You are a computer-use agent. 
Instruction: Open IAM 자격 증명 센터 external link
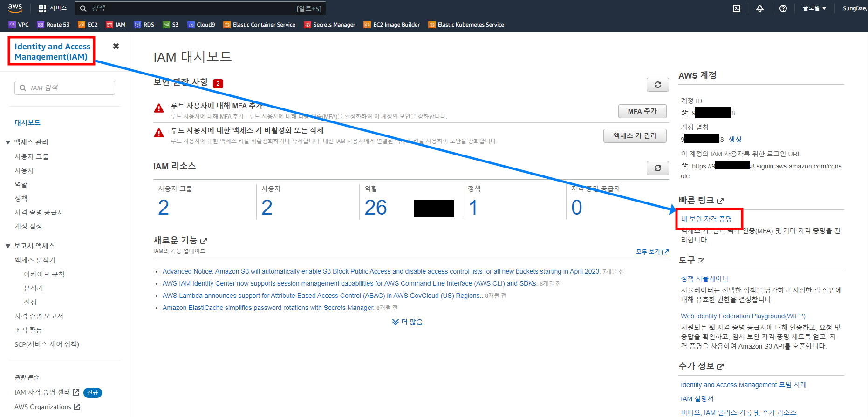[x=47, y=392]
